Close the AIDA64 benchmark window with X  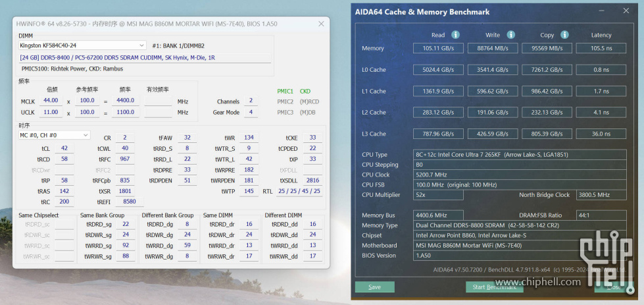626,11
